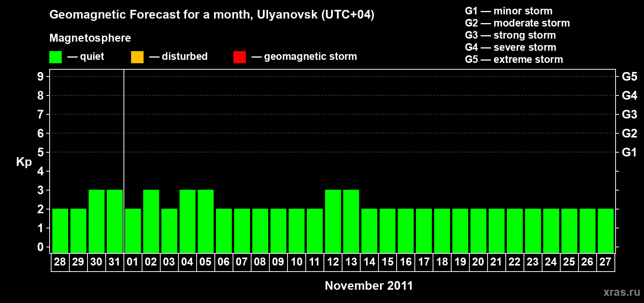Image resolution: width=644 pixels, height=303 pixels.
Task: Click the G4 right axis label
Action: (630, 95)
